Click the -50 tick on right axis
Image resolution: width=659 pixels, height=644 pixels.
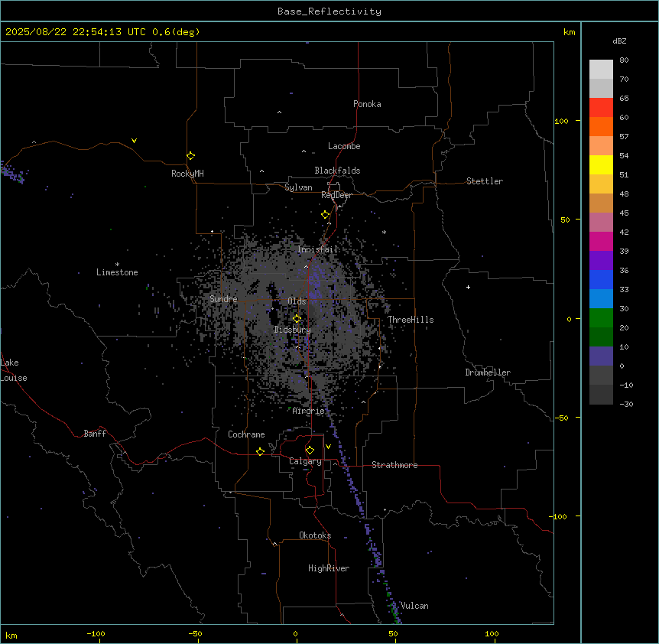[x=561, y=418]
